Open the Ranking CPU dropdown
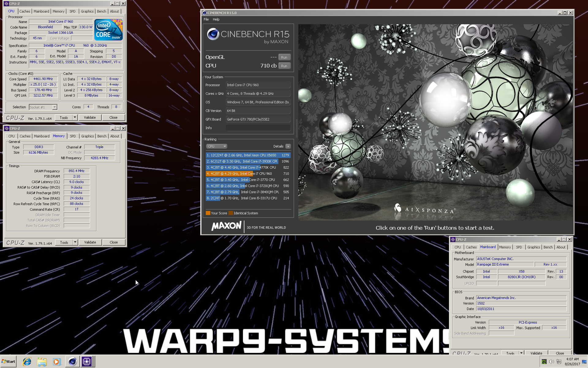Image resolution: width=588 pixels, height=368 pixels. click(217, 146)
